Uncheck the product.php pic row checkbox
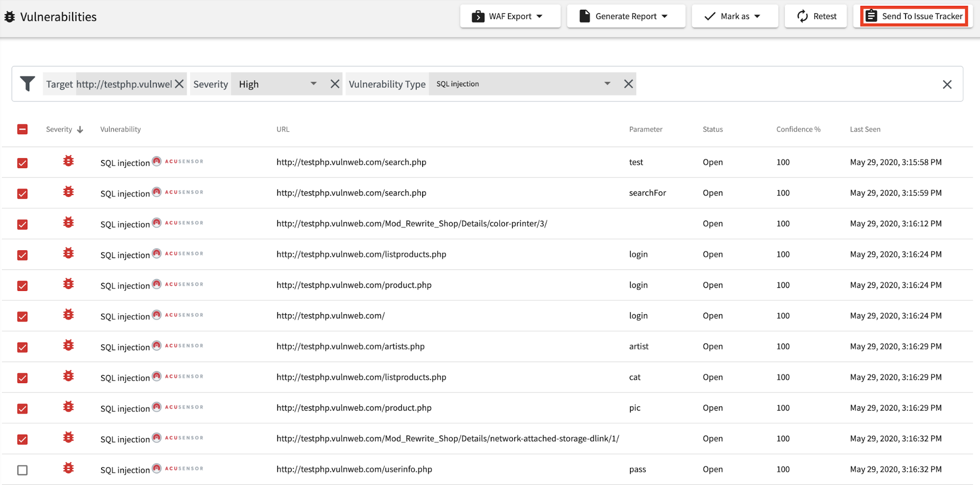980x485 pixels. tap(23, 409)
